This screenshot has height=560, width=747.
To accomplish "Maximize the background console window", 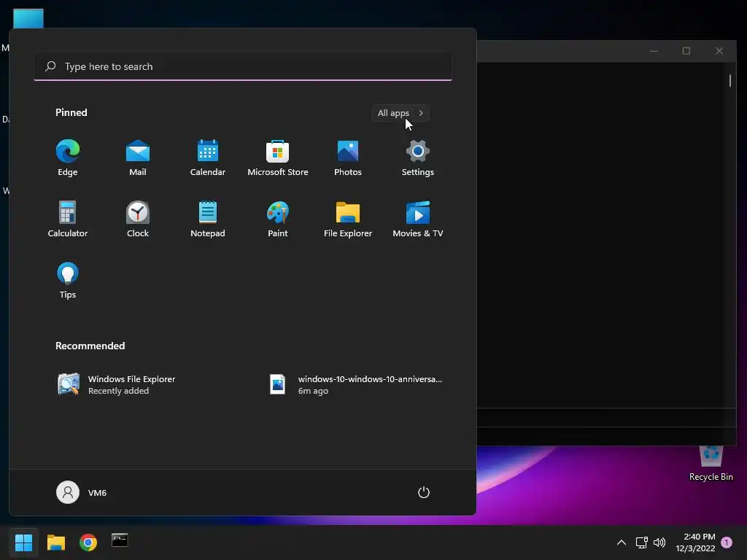I will (686, 51).
